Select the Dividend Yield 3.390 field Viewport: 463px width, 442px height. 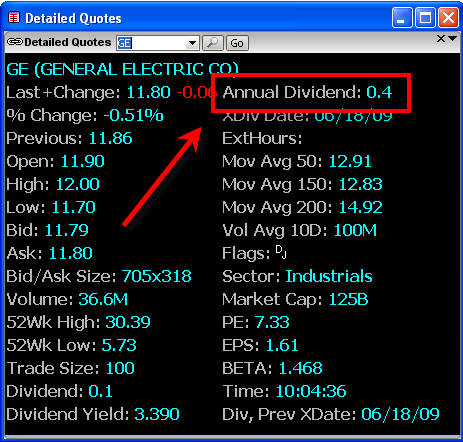point(93,414)
